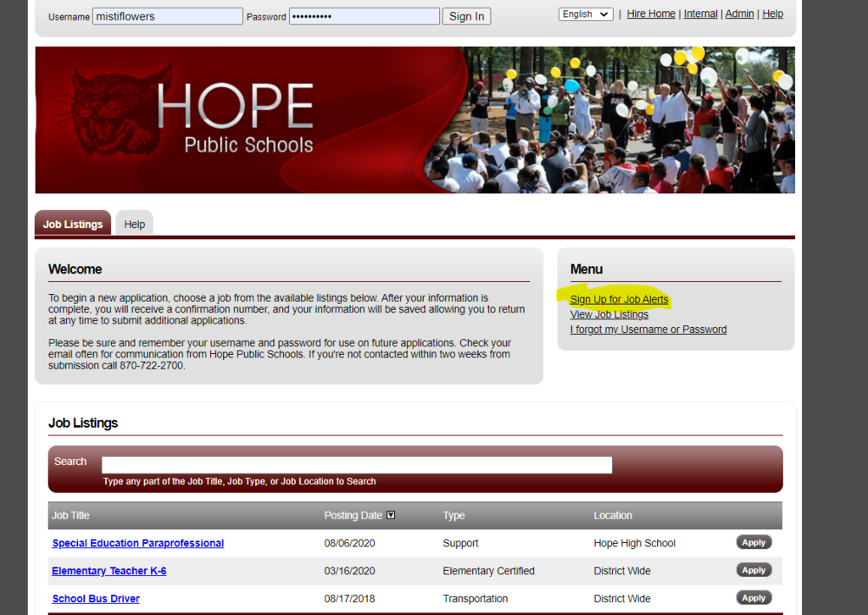
Task: Click the Hope High School location cell
Action: coord(634,543)
